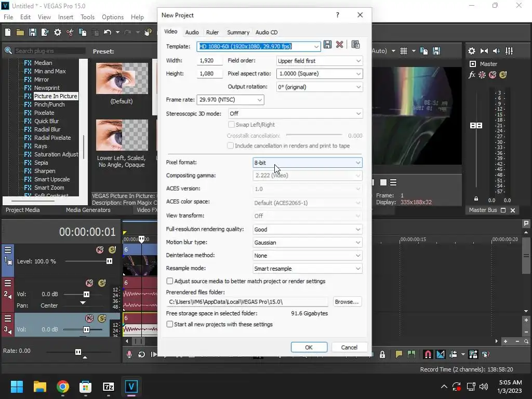The height and width of the screenshot is (399, 532).
Task: Click the Loop Playback icon
Action: (x=141, y=354)
